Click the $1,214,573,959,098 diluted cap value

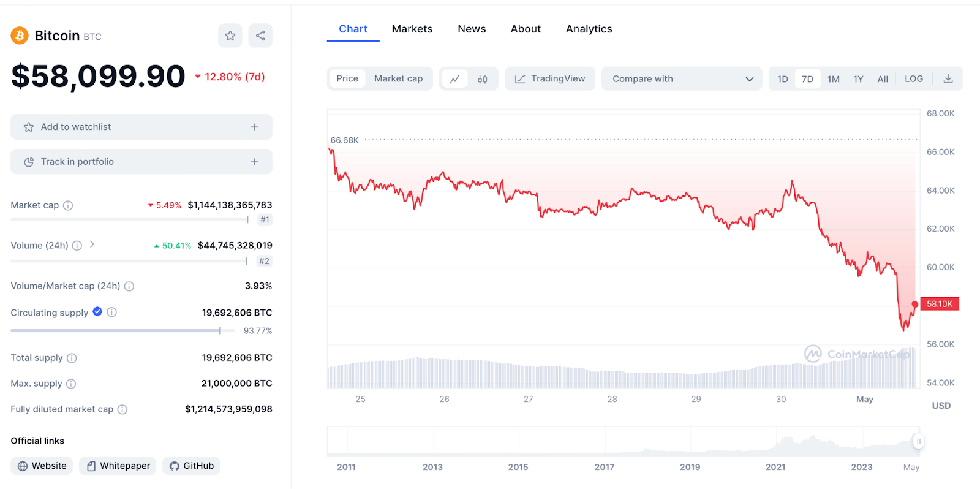pyautogui.click(x=228, y=409)
